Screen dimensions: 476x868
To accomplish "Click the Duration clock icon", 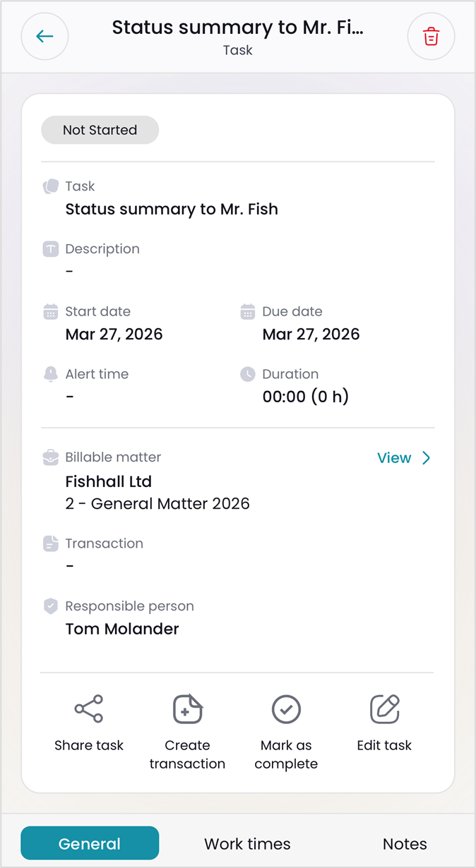I will [247, 374].
